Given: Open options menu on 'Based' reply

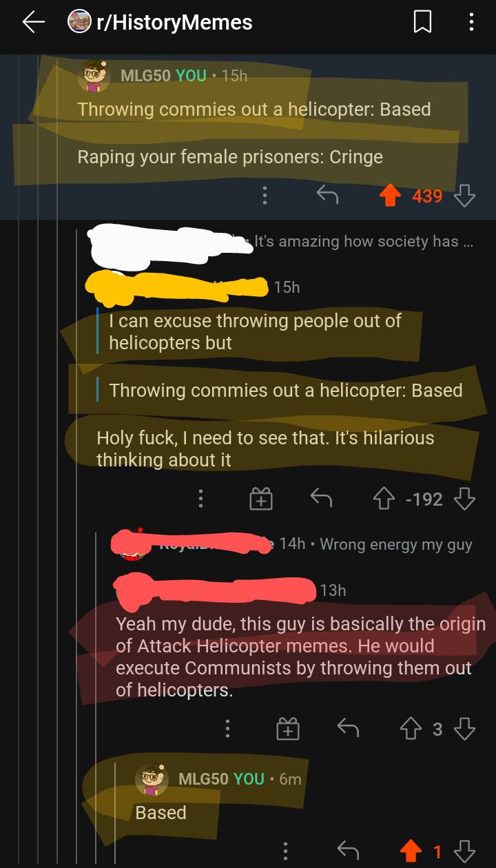Looking at the screenshot, I should tap(287, 852).
